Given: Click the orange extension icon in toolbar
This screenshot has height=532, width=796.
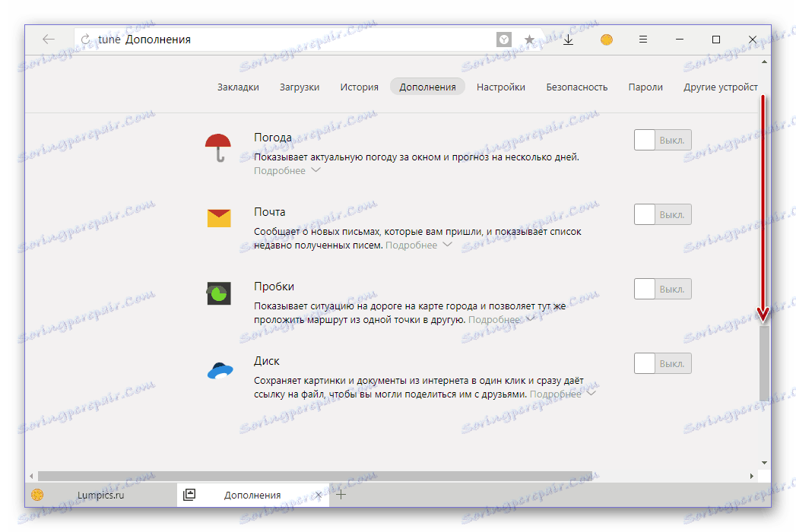Looking at the screenshot, I should 606,39.
